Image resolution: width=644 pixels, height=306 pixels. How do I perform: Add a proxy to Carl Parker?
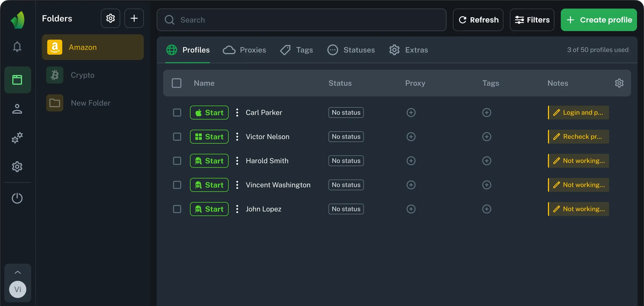click(411, 113)
